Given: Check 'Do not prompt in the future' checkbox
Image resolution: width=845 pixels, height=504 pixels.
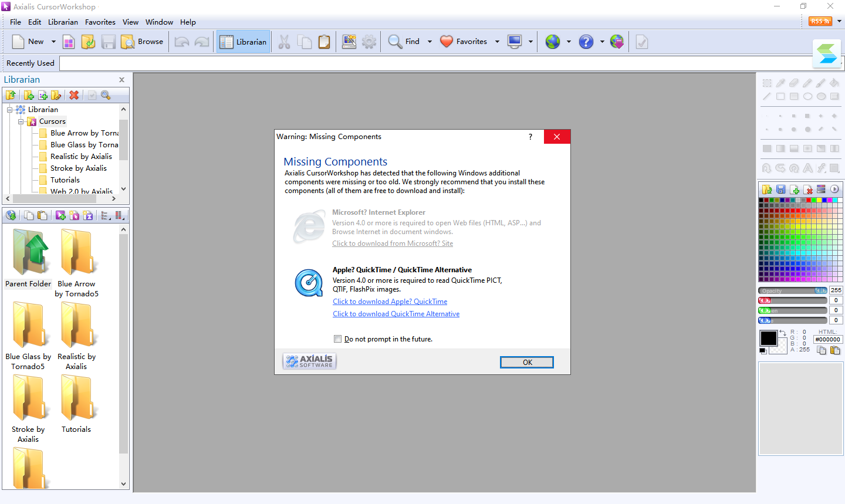Looking at the screenshot, I should [x=337, y=339].
